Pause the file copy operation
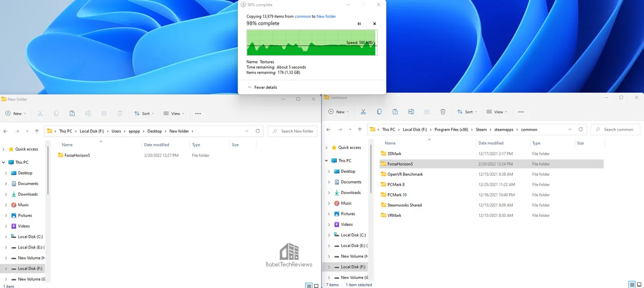This screenshot has width=644, height=288. 359,23
